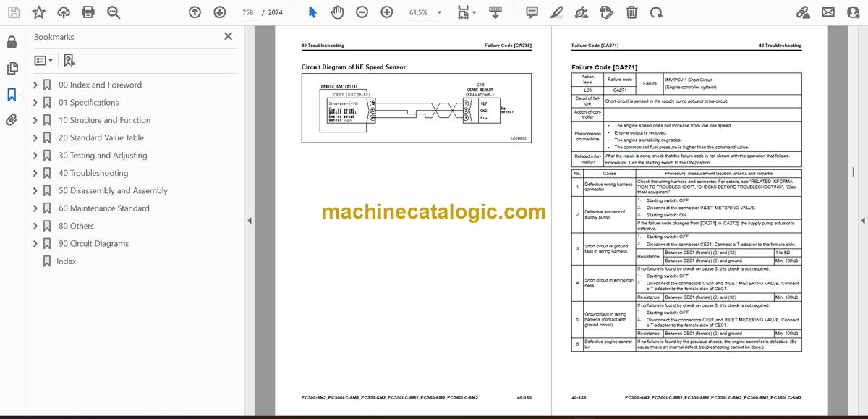Expand the 40 Troubleshooting bookmark

(35, 173)
